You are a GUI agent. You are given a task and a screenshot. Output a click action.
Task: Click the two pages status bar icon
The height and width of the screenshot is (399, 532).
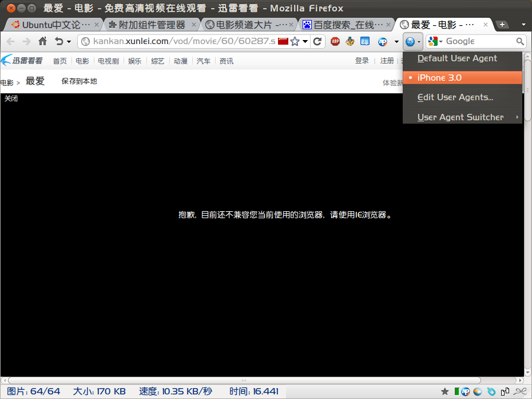(x=505, y=392)
